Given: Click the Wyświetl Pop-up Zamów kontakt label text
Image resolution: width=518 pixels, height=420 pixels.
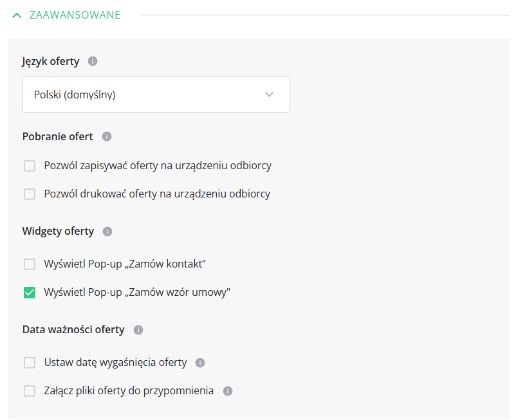Looking at the screenshot, I should [x=125, y=264].
